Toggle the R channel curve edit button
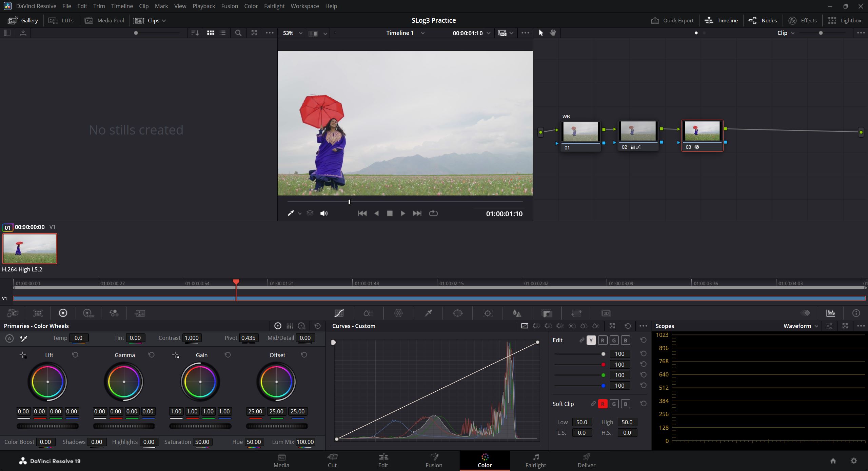This screenshot has height=471, width=868. 603,340
